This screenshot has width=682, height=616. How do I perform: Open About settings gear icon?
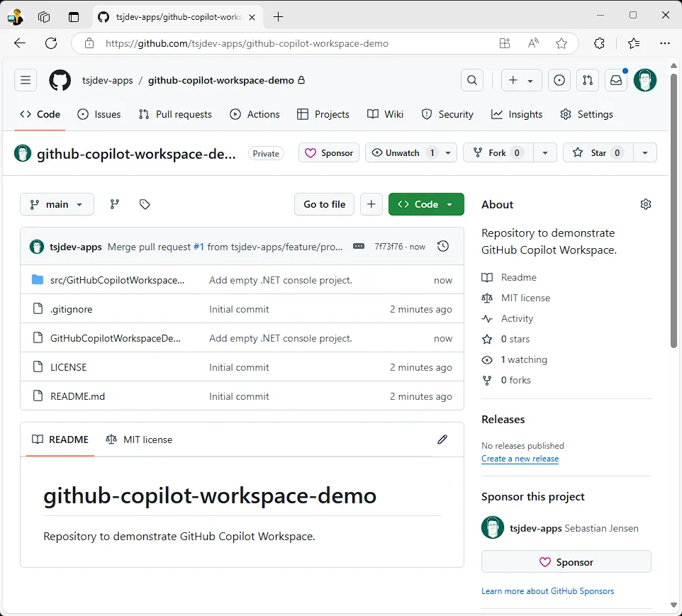click(645, 204)
